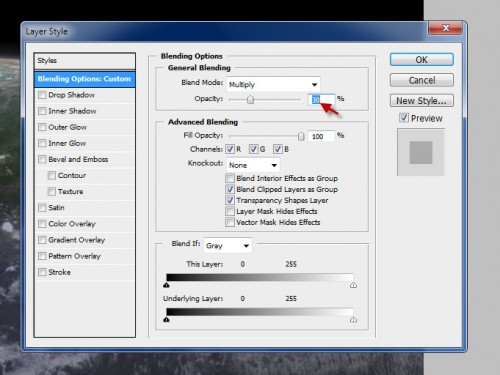The width and height of the screenshot is (500, 375).
Task: Open the Satin settings label
Action: click(56, 208)
